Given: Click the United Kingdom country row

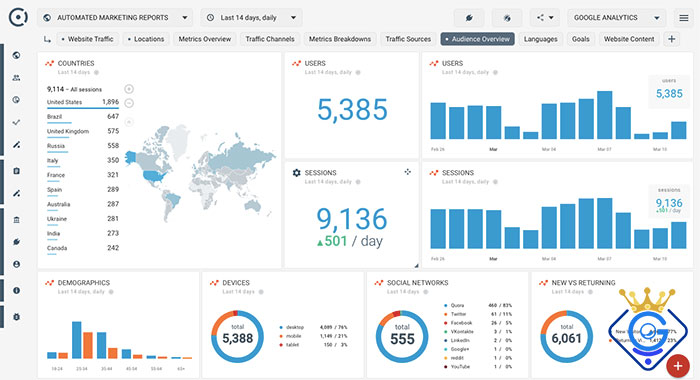Looking at the screenshot, I should pos(83,132).
